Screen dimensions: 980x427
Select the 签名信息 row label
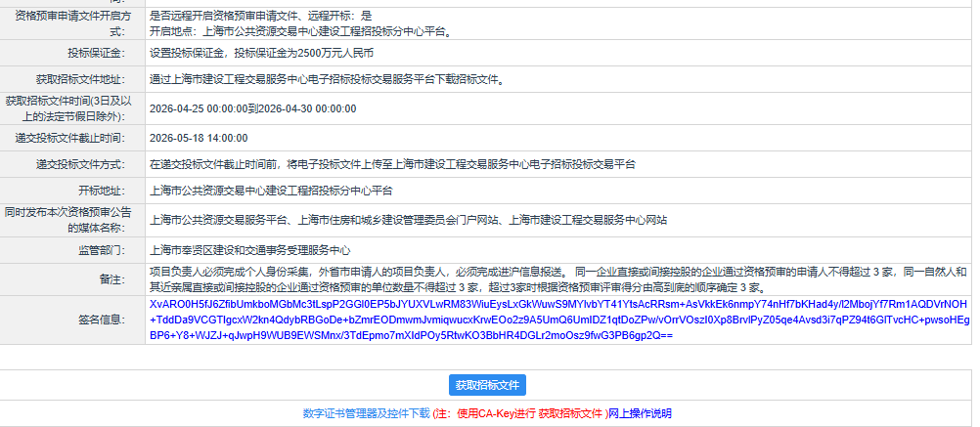[x=101, y=320]
